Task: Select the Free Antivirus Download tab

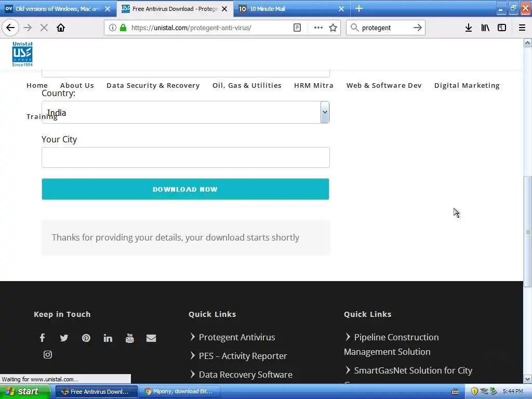Action: (175, 9)
